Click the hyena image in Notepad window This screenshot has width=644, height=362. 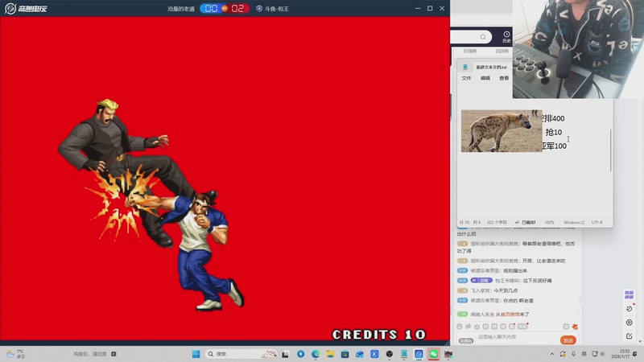[502, 131]
